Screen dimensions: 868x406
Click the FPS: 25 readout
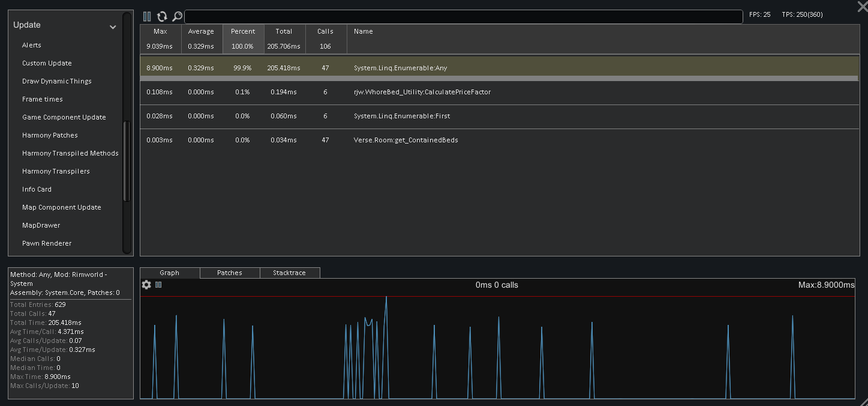759,14
